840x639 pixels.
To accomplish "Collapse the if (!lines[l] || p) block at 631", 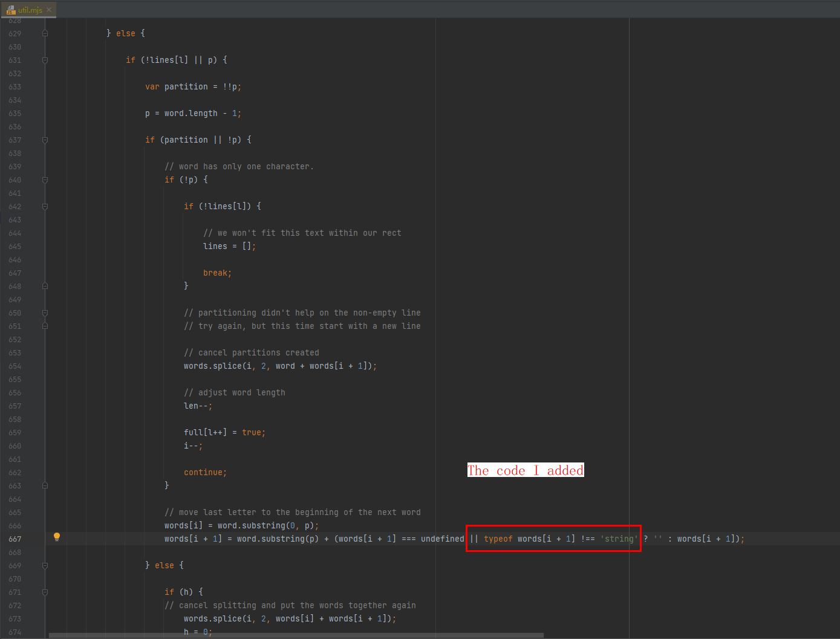I will tap(45, 60).
